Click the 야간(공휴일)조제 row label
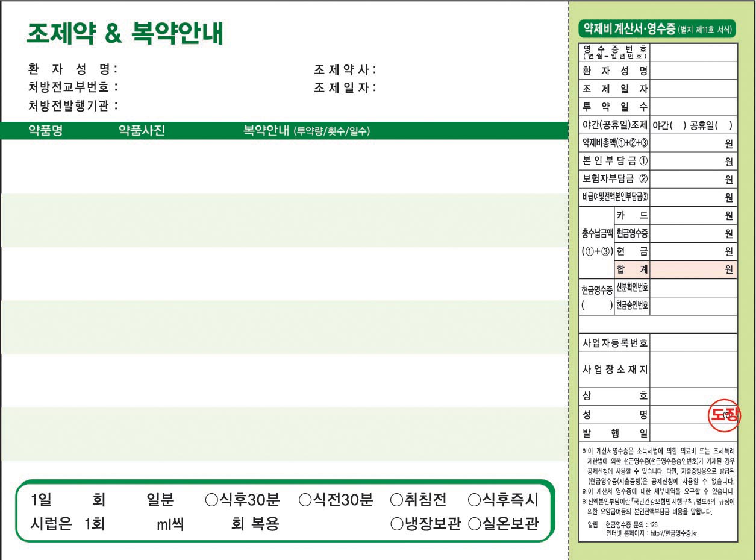Screen dimensions: 756x560 (x=614, y=125)
